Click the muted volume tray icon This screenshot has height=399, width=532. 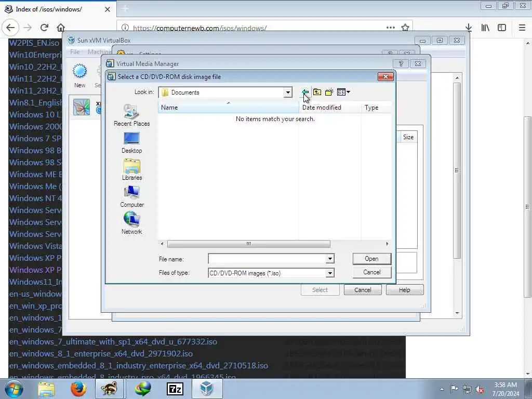coord(480,389)
